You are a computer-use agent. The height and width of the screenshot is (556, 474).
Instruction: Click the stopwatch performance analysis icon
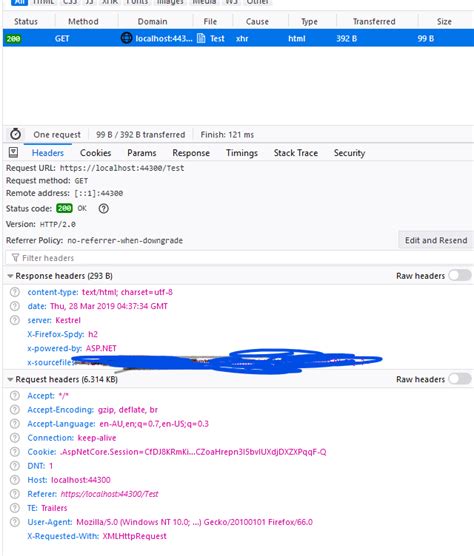coord(15,134)
